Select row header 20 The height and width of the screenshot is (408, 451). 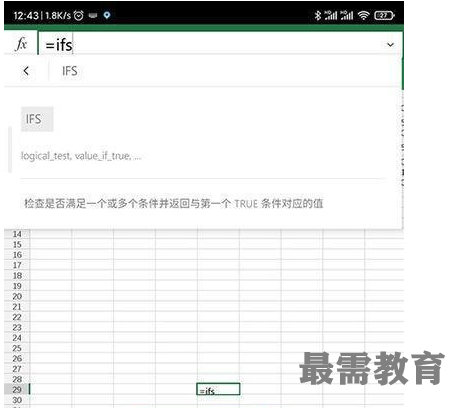click(17, 296)
